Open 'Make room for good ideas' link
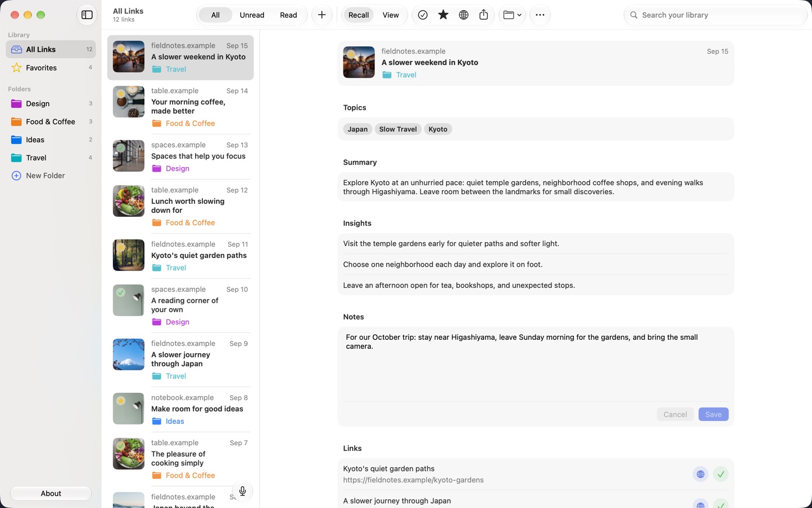The width and height of the screenshot is (812, 508). pos(180,410)
